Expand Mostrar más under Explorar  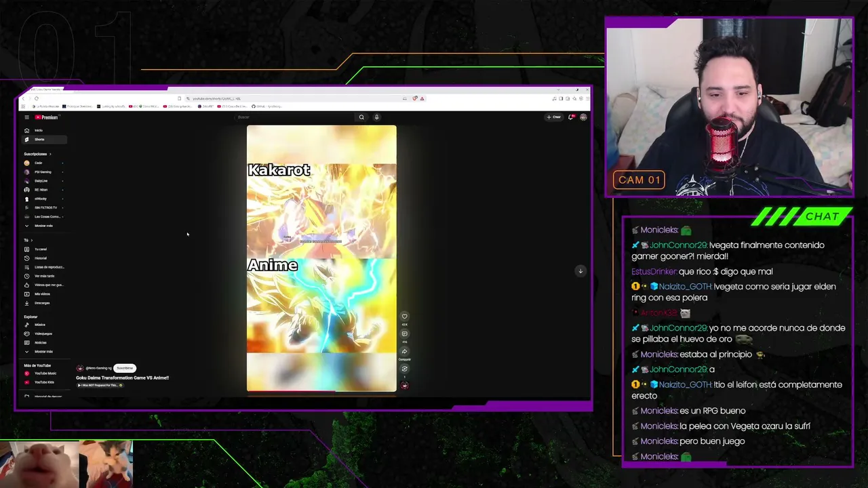pos(43,352)
